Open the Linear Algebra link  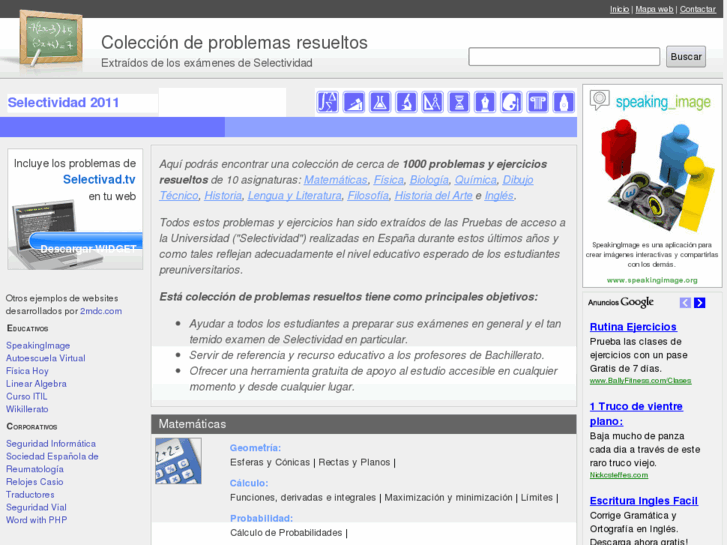click(36, 384)
